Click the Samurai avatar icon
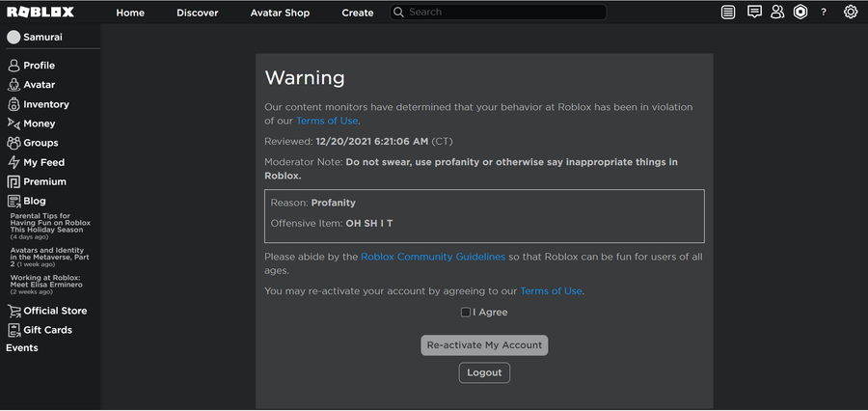The image size is (868, 411). [14, 37]
